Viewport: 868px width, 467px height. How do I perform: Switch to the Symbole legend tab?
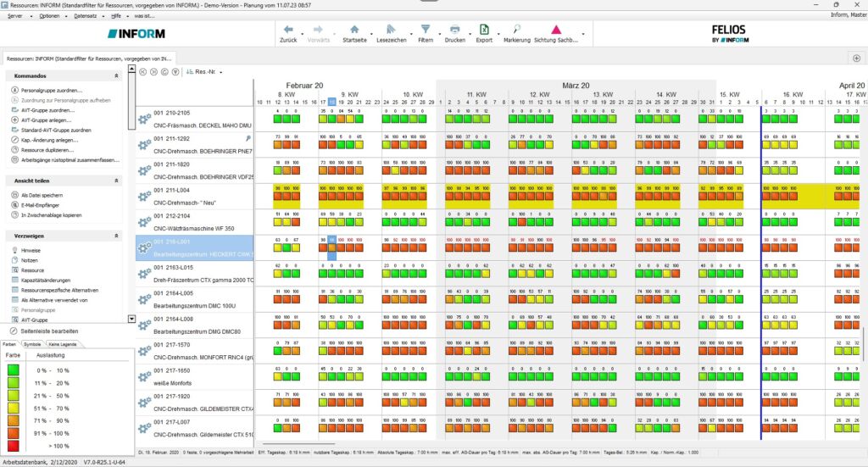[x=33, y=345]
